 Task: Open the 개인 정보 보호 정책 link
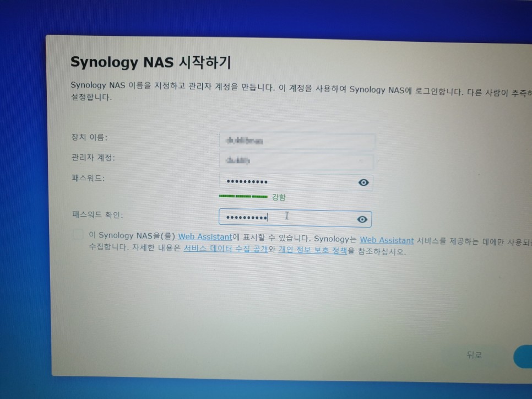click(x=312, y=250)
